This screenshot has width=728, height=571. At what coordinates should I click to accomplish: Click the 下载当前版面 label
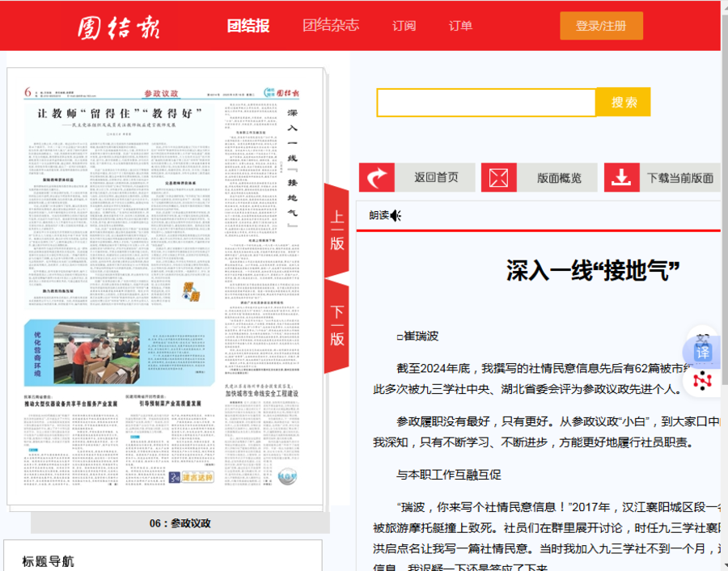[680, 178]
